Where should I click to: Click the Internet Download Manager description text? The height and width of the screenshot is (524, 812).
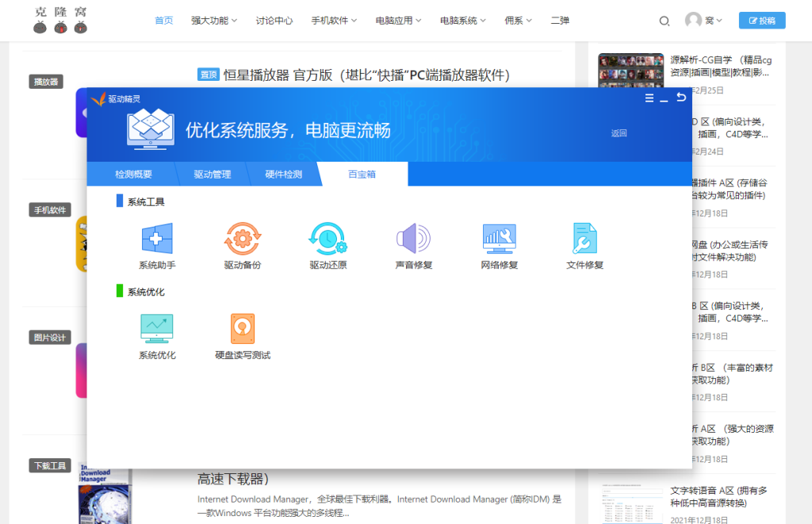pos(379,506)
